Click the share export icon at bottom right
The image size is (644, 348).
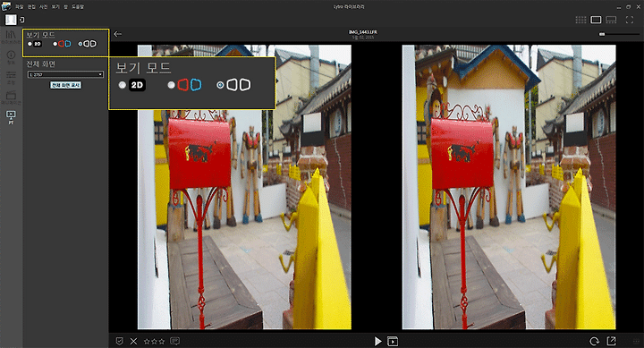(612, 341)
